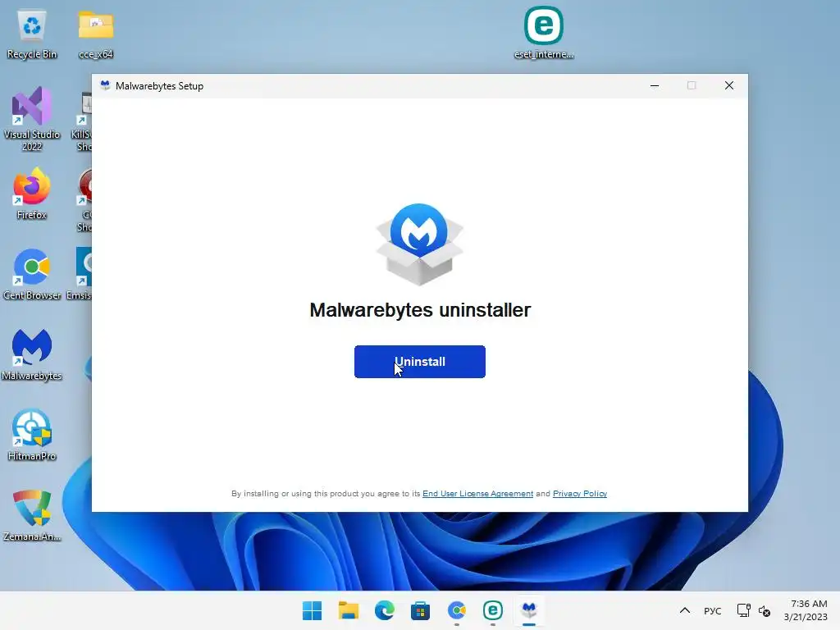This screenshot has height=630, width=840.
Task: Click the blue Uninstall button
Action: (x=419, y=362)
